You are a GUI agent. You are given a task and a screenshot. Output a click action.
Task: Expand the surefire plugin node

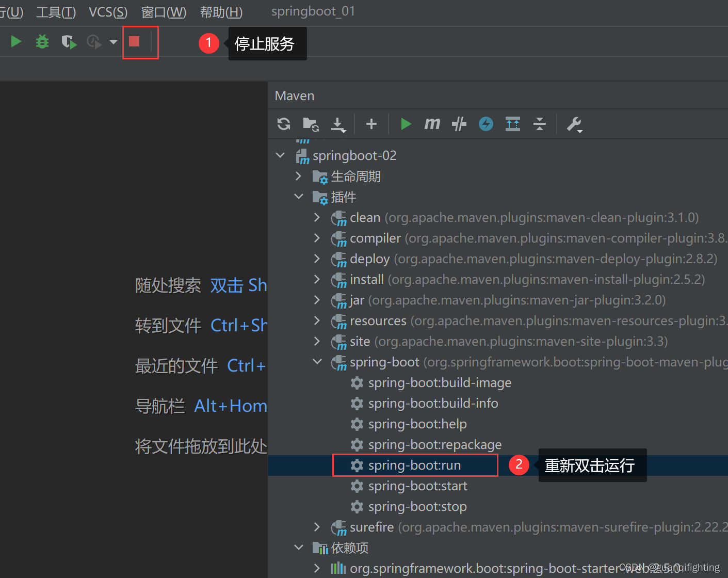pos(317,527)
